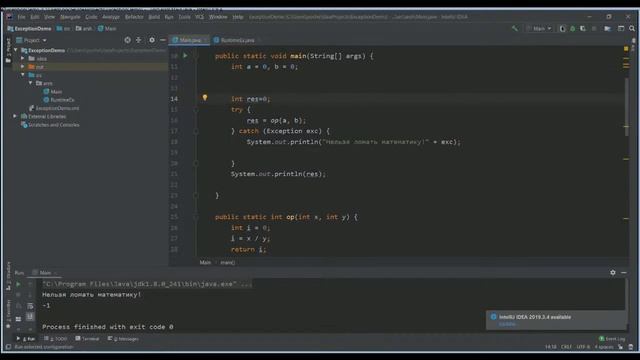Viewport: 640px width, 360px height.
Task: Expand the out folder arrow
Action: point(23,67)
